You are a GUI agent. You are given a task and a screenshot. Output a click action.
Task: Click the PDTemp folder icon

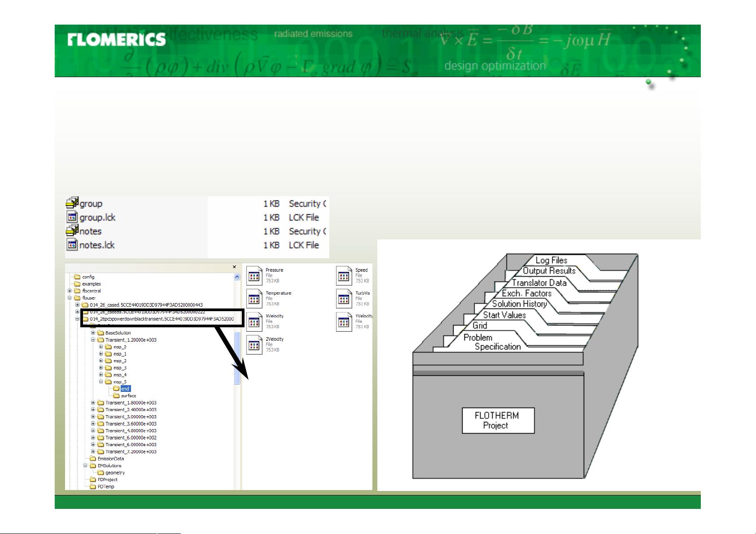(93, 486)
